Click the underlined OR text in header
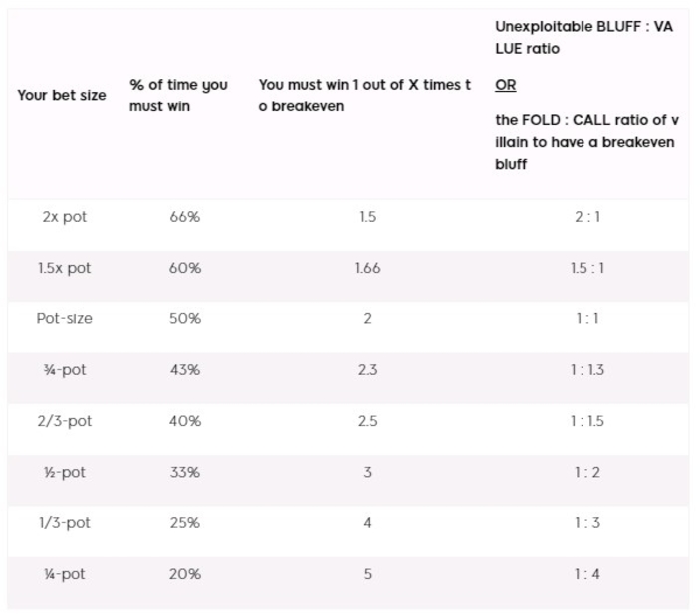The image size is (700, 614). coord(506,85)
